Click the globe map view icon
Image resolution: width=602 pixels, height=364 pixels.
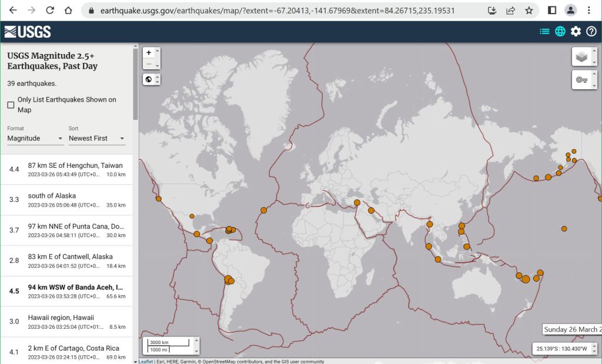click(560, 32)
